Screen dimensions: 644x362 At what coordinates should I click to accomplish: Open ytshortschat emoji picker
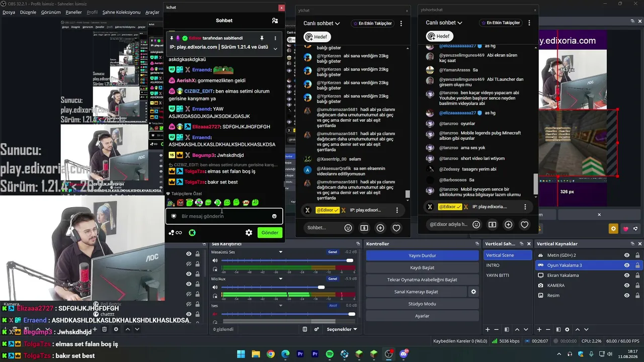pyautogui.click(x=476, y=224)
